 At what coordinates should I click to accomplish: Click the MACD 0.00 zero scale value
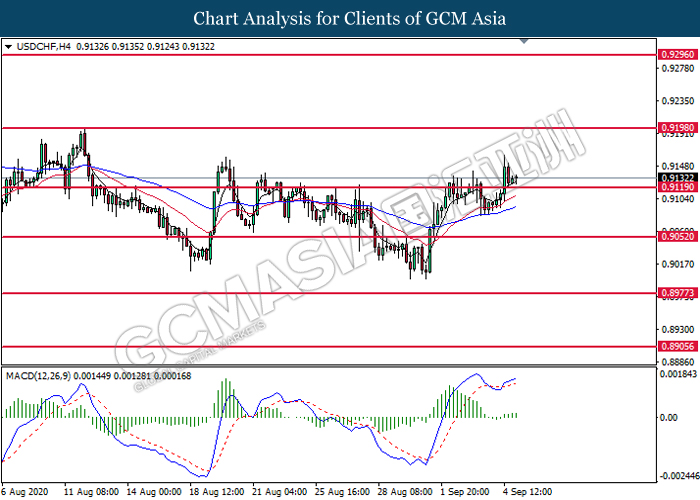[668, 417]
